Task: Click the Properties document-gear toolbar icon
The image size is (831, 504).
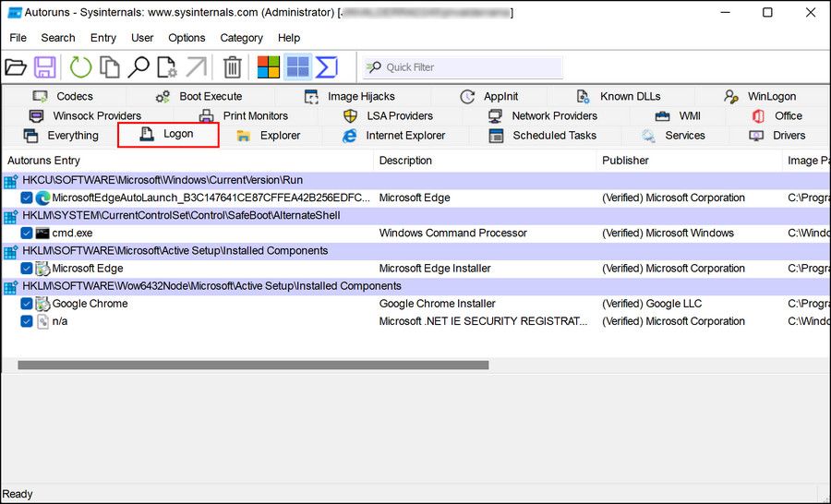Action: [x=167, y=67]
